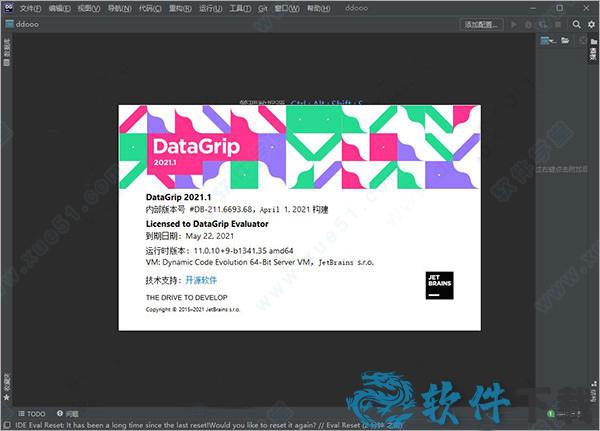Click the Stop square icon

558,24
